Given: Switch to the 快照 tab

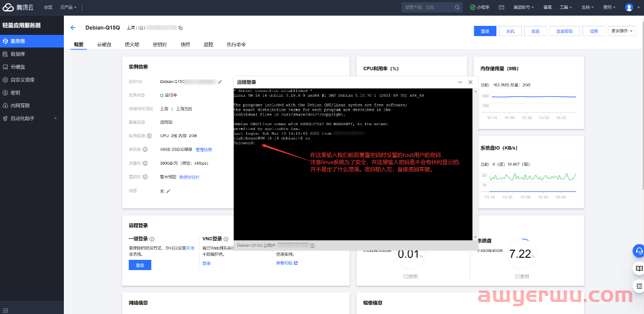Looking at the screenshot, I should [x=185, y=45].
